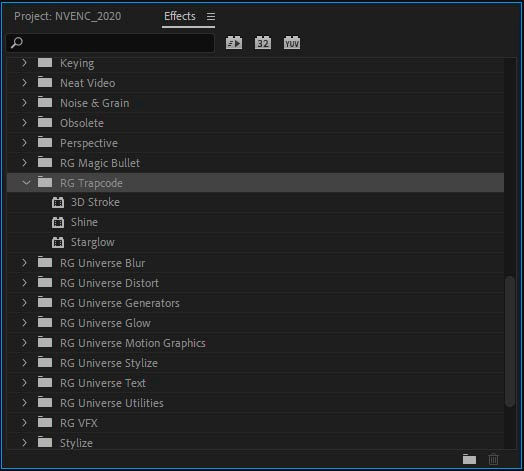The width and height of the screenshot is (524, 471).
Task: Expand the RG Universe Text chevron
Action: (x=24, y=383)
